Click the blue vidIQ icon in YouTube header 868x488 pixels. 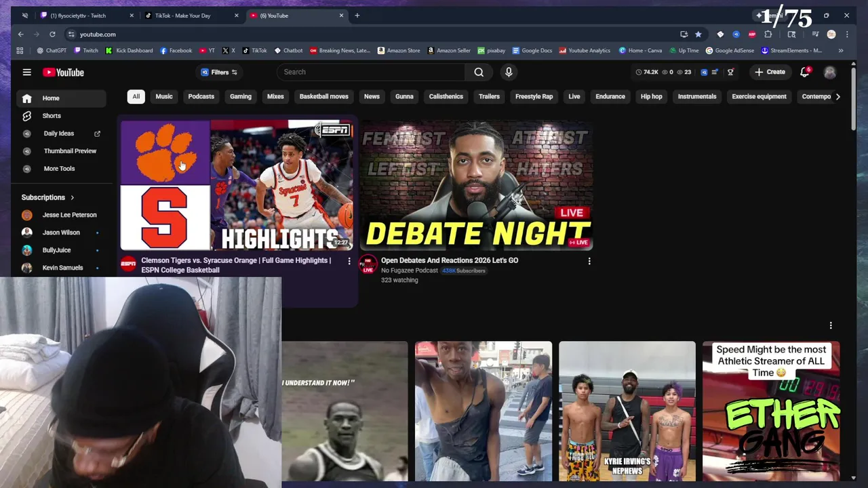point(704,72)
